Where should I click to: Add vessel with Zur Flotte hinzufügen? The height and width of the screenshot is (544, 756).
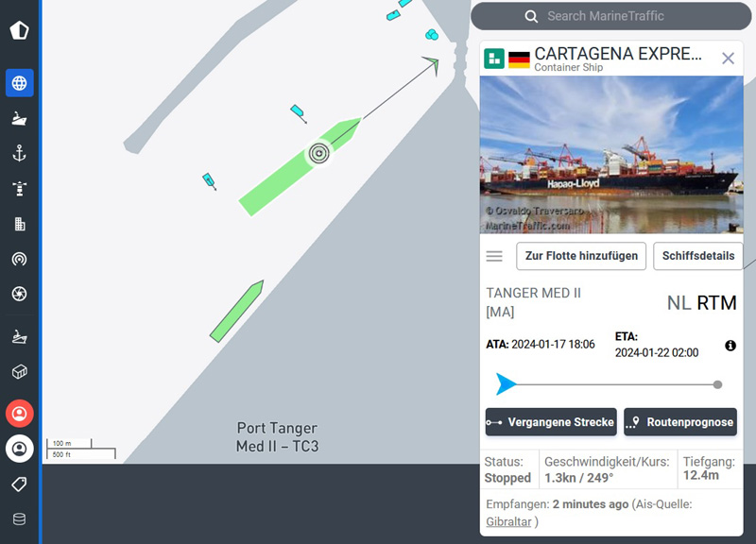tap(581, 256)
